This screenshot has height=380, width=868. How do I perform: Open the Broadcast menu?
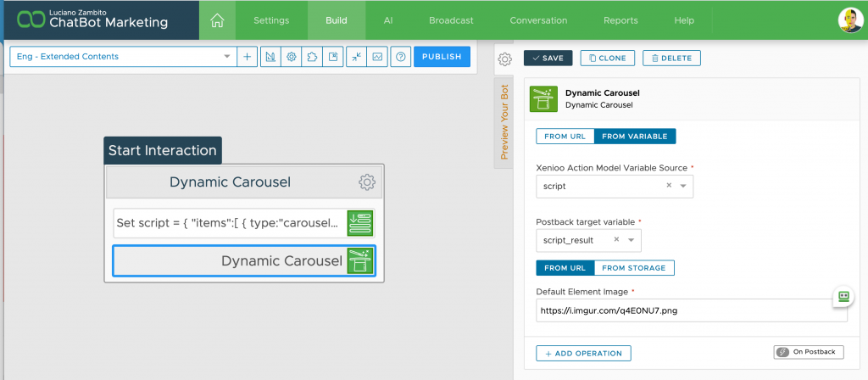tap(451, 20)
